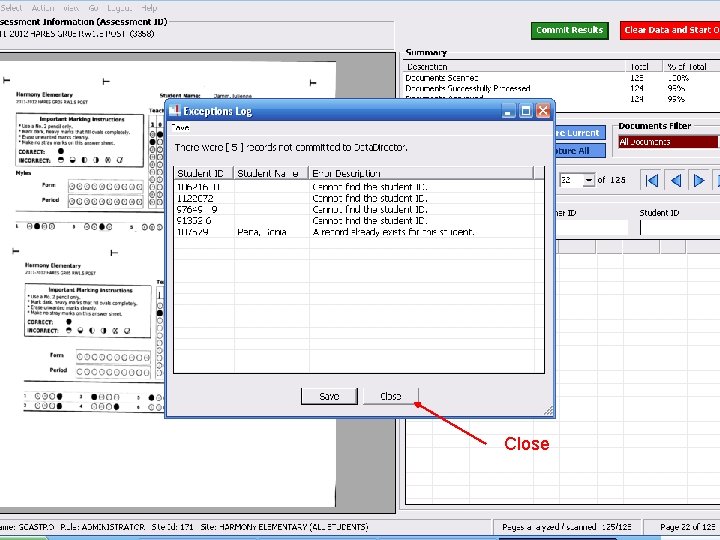
Task: Sort by the Student Name column header
Action: click(271, 173)
